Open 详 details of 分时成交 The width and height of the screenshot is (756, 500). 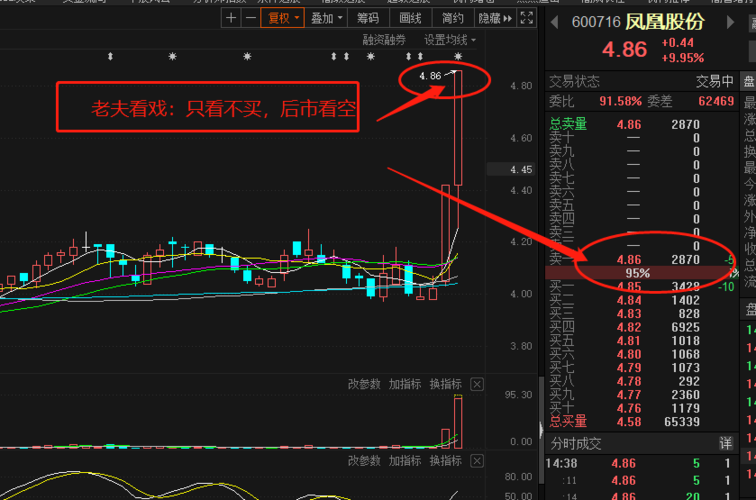coord(726,443)
